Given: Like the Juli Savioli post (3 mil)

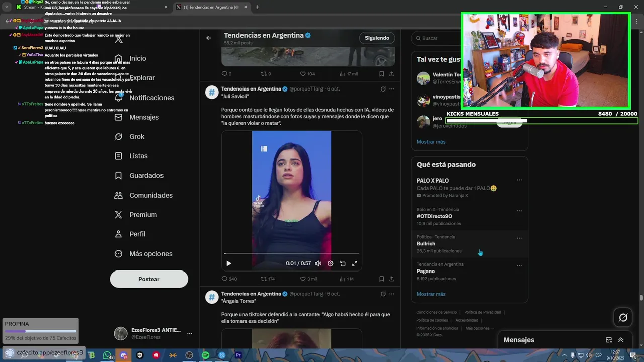Looking at the screenshot, I should tap(308, 279).
